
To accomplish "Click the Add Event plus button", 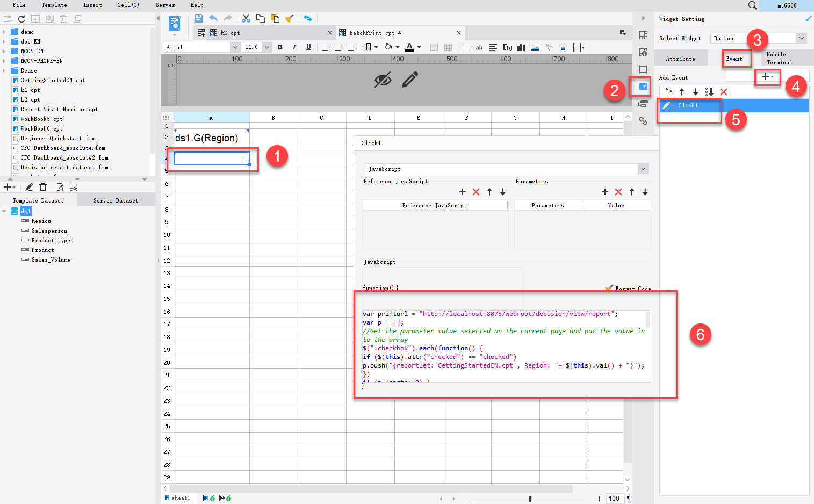I will click(x=767, y=77).
